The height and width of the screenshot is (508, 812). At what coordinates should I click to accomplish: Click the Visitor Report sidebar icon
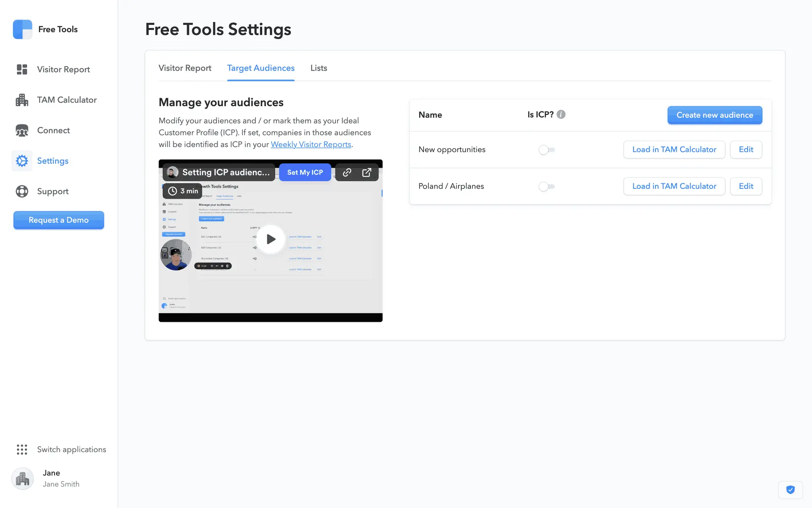coord(22,69)
